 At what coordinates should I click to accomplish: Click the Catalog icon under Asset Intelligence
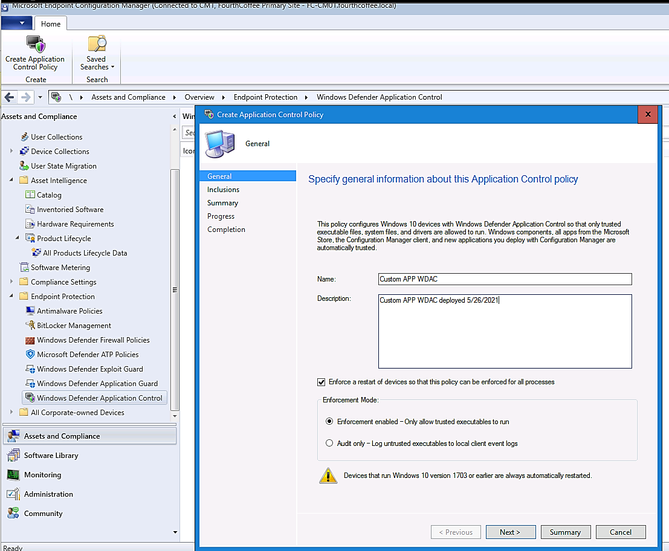click(30, 195)
